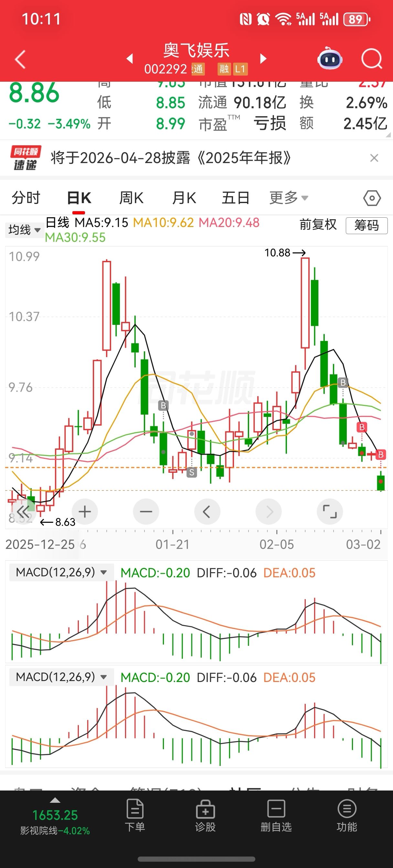Open the annual report disclosure notice
The width and height of the screenshot is (393, 868).
(171, 158)
